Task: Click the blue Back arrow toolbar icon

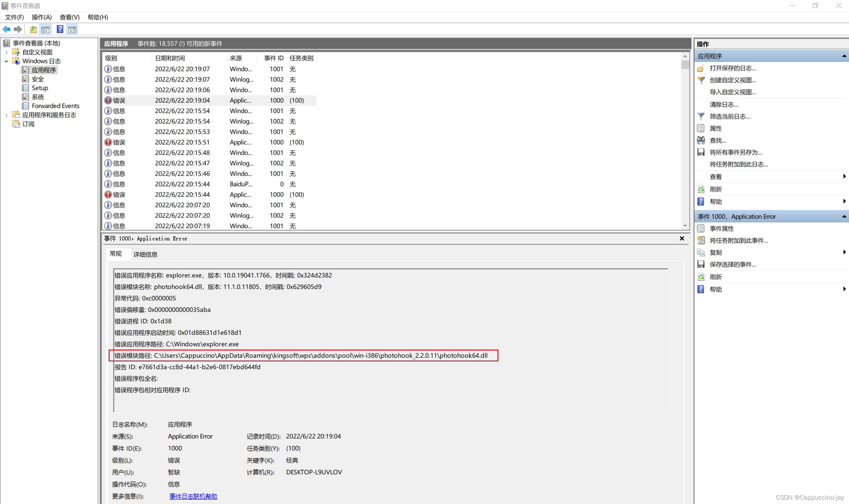Action: click(x=6, y=29)
